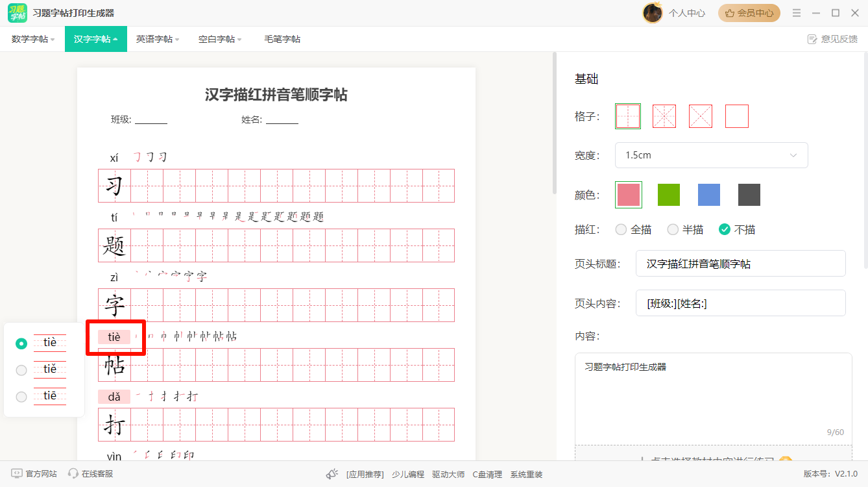Open 个人中心 personal center

[687, 13]
